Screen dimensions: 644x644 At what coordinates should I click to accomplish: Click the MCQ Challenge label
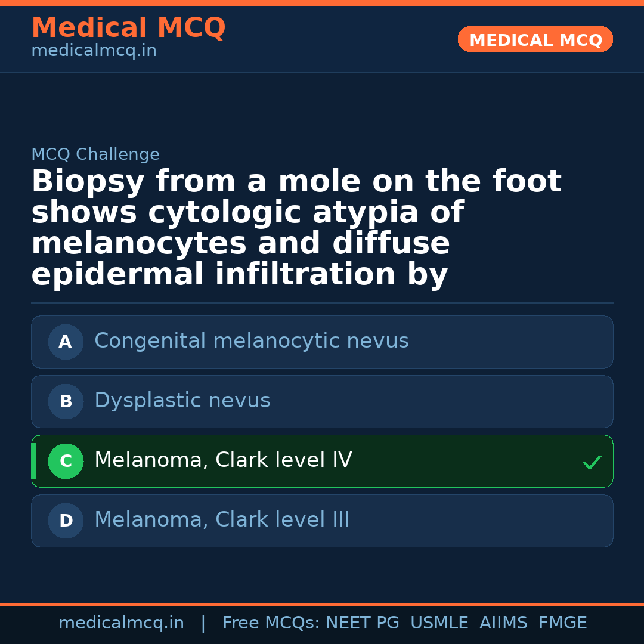pyautogui.click(x=95, y=154)
